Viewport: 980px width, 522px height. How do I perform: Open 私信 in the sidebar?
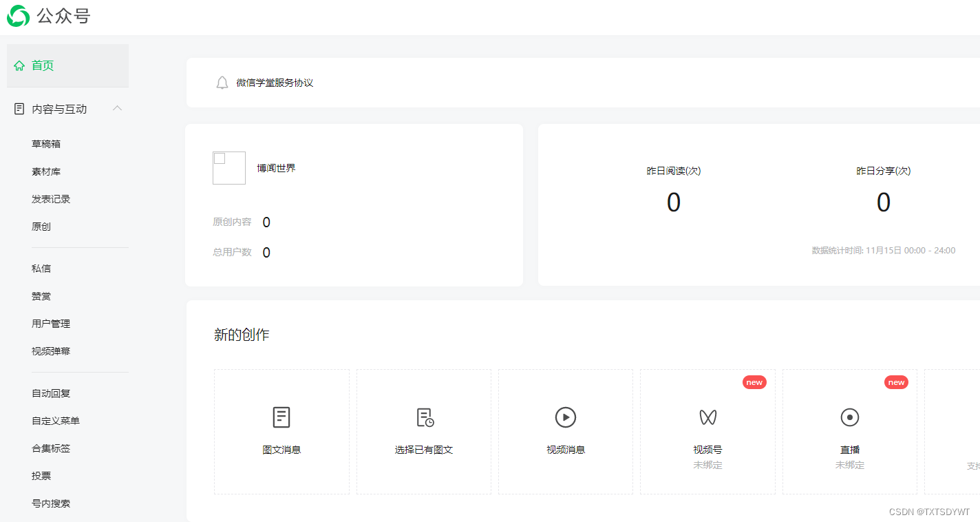(41, 269)
